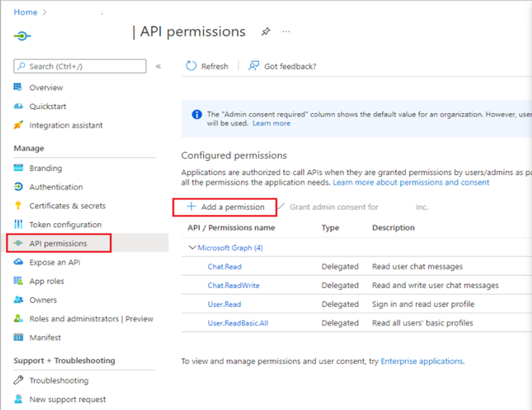
Task: Click the Add a permission button
Action: point(225,207)
